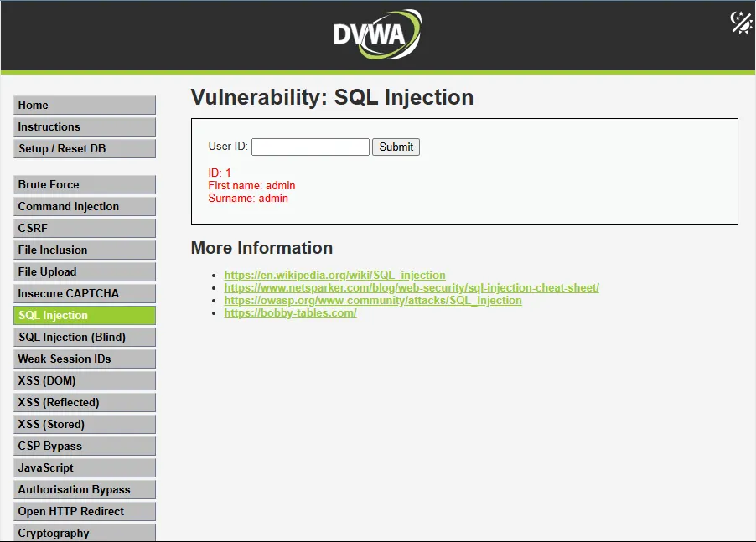Viewport: 756px width, 542px height.
Task: Visit the bobby-tables.com link
Action: point(289,313)
